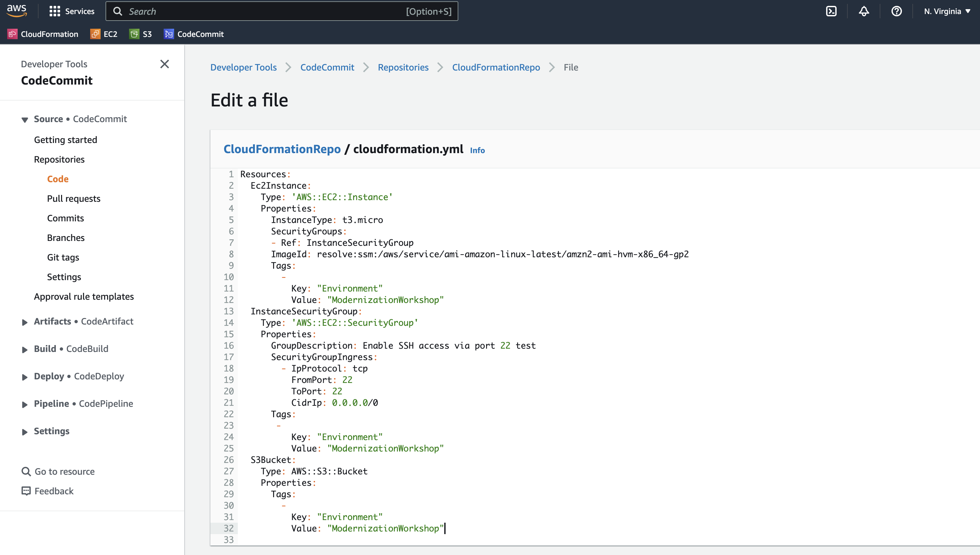Open Branches in sidebar

coord(66,238)
